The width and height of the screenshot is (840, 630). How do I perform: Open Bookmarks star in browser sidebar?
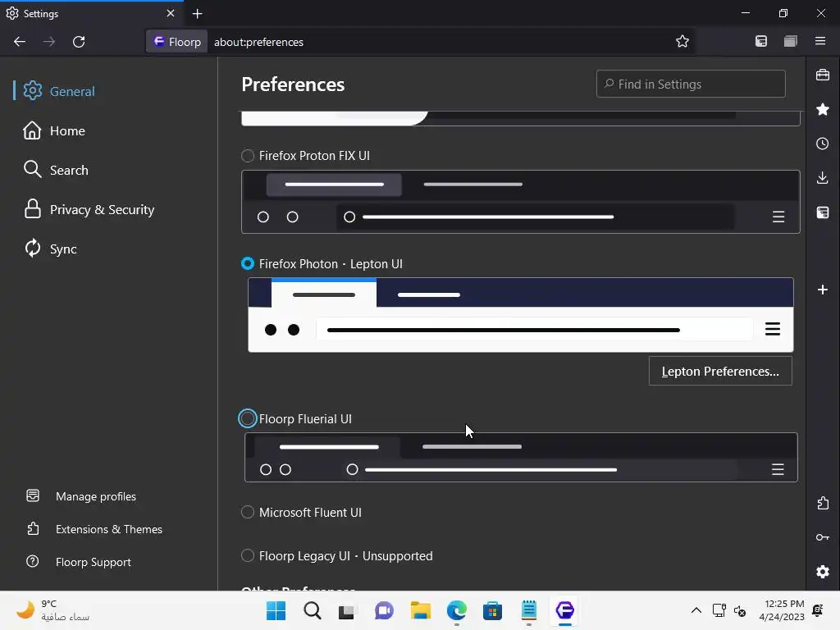coord(823,109)
